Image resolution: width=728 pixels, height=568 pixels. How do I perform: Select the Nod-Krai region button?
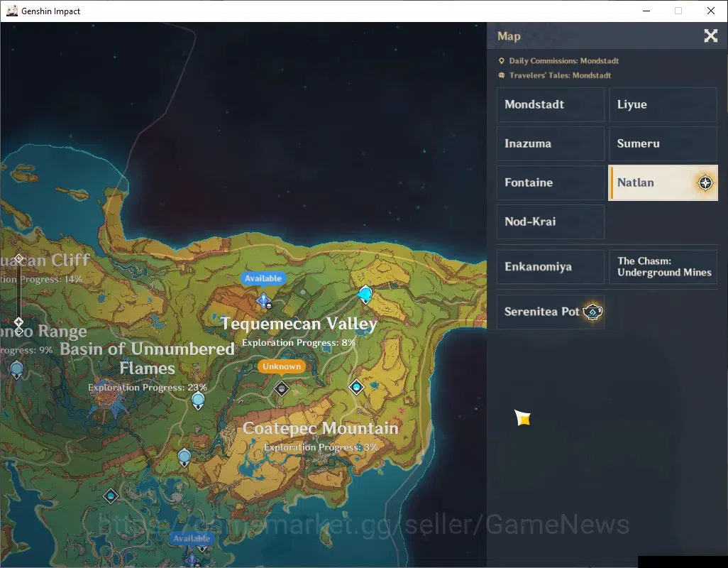550,222
